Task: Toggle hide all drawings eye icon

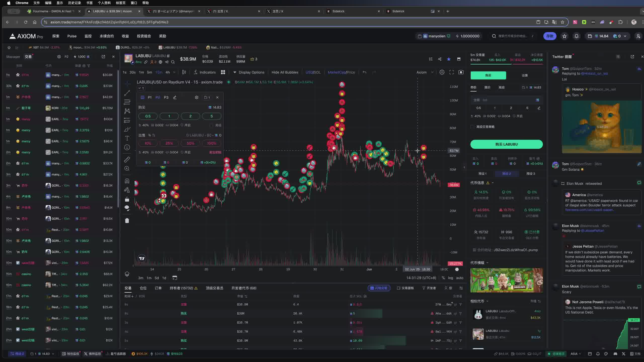Action: (x=127, y=208)
